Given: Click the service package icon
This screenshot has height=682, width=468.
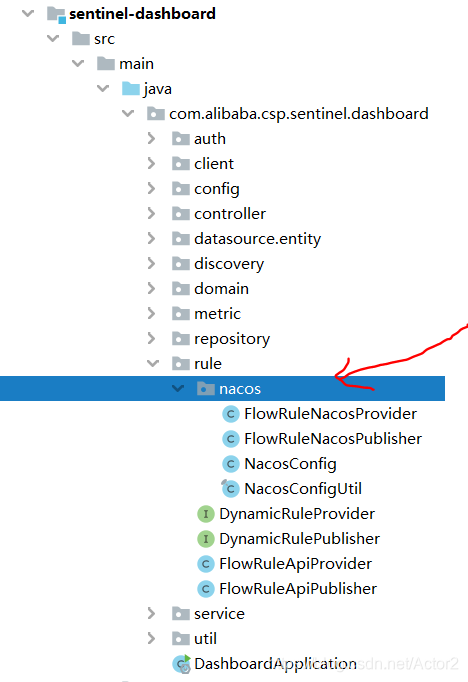Looking at the screenshot, I should (181, 614).
